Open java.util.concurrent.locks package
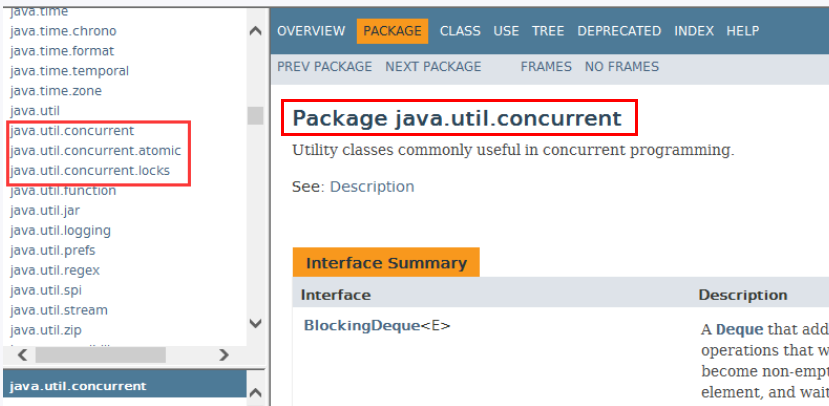This screenshot has height=406, width=829. click(90, 171)
